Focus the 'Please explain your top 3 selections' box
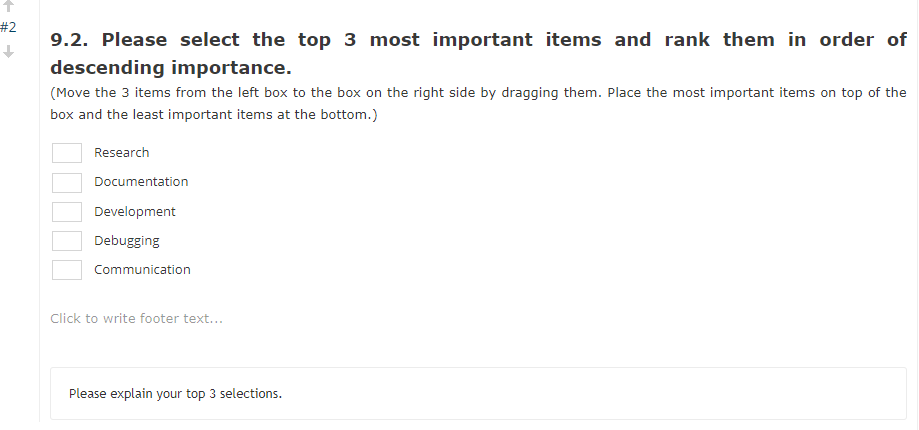919x430 pixels. pyautogui.click(x=478, y=393)
